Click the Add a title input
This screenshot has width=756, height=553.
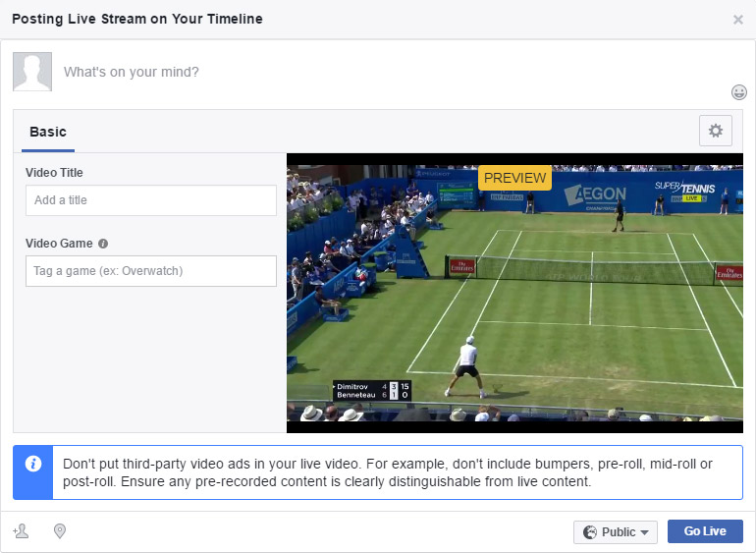click(151, 200)
